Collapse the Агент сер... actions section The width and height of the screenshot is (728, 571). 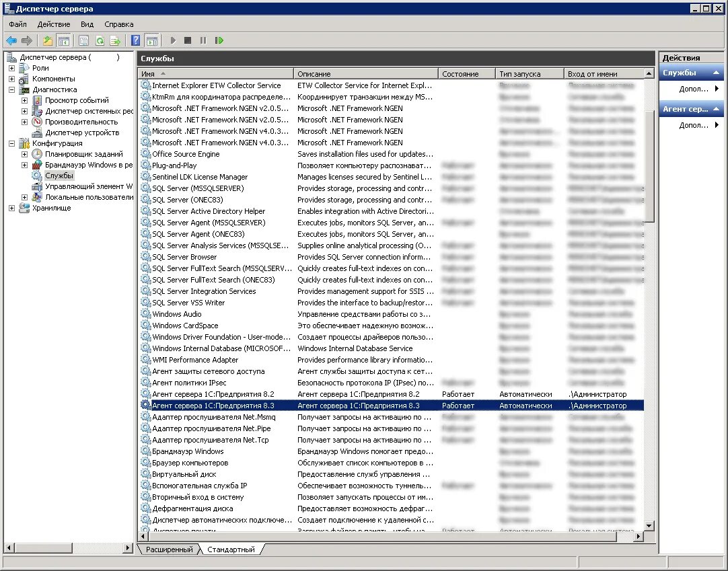pyautogui.click(x=716, y=109)
